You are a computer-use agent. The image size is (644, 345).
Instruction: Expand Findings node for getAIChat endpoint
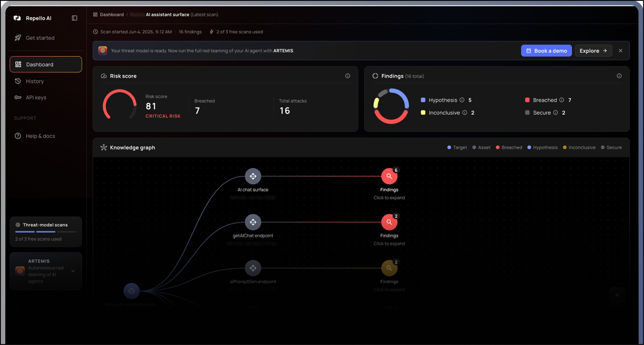pos(389,222)
